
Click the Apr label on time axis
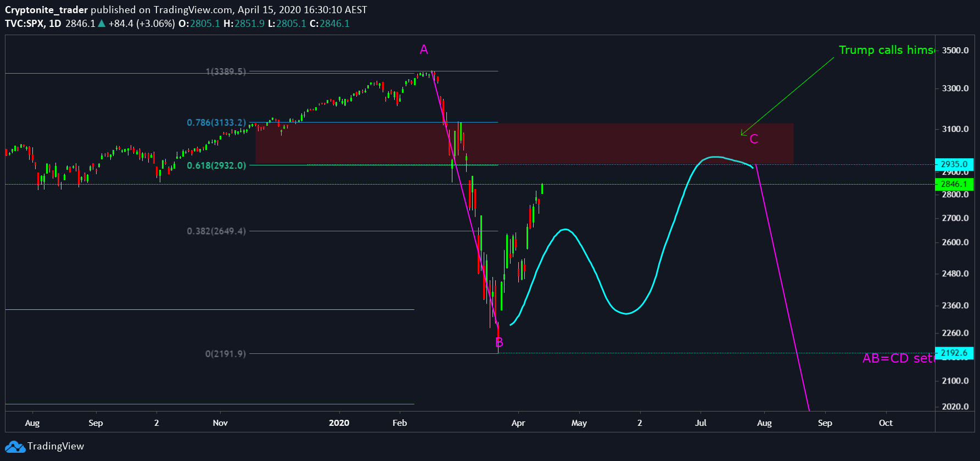(x=518, y=423)
